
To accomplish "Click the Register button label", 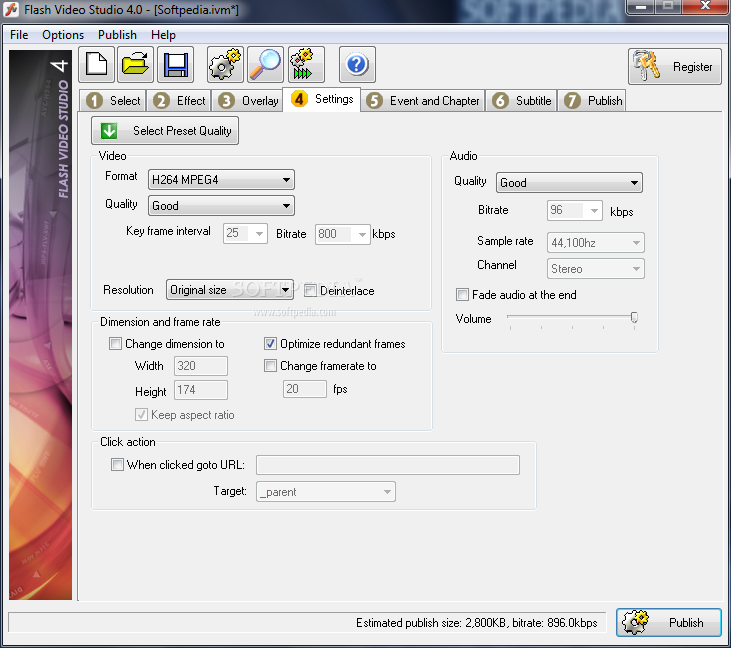I will pos(692,67).
